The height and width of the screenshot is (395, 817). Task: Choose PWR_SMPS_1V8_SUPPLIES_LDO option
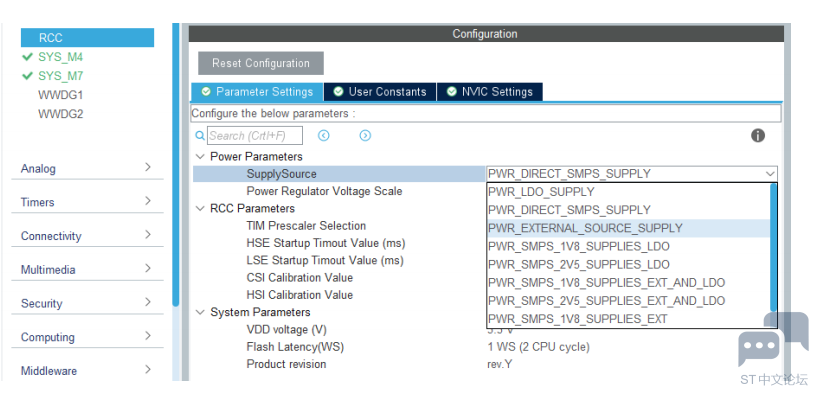click(628, 246)
